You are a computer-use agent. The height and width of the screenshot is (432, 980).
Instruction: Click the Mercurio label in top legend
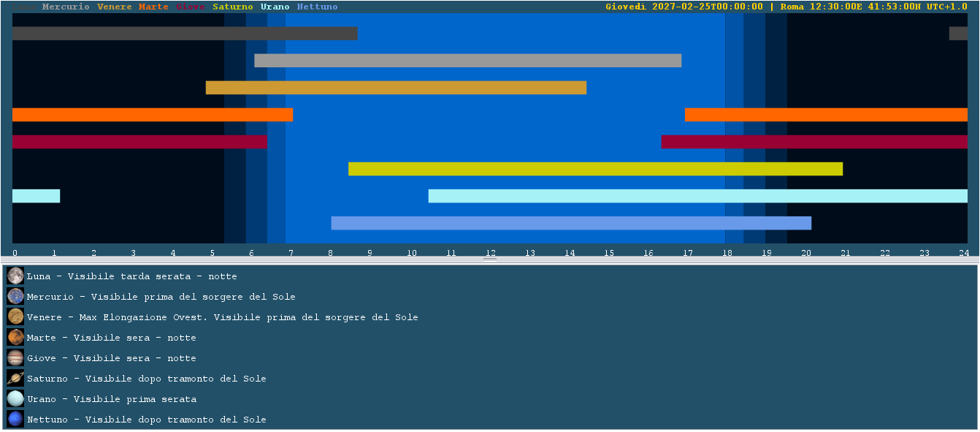click(66, 7)
